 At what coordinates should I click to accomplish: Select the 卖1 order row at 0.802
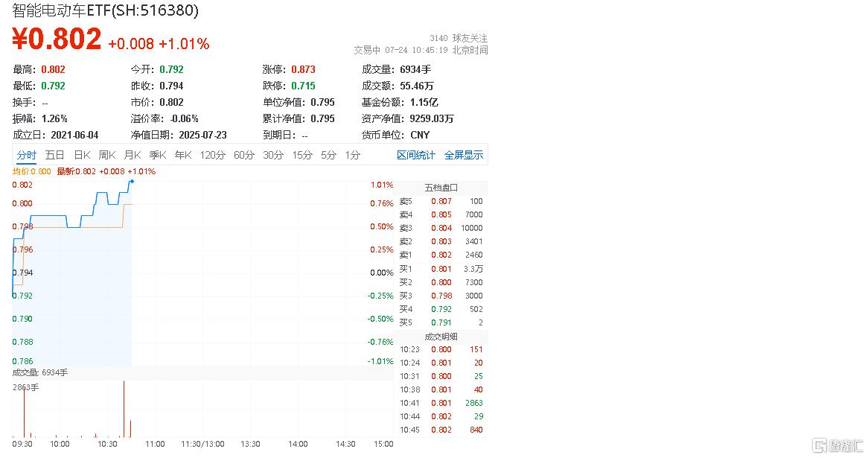(x=441, y=255)
